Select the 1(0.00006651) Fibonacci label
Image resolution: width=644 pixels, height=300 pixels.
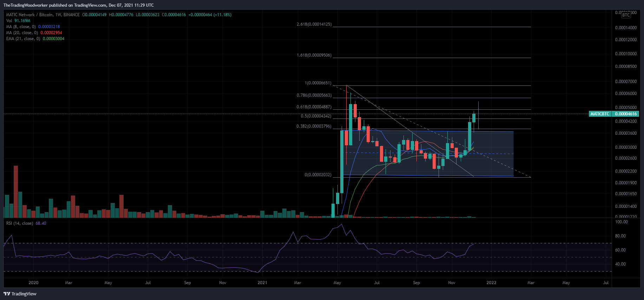(x=318, y=83)
